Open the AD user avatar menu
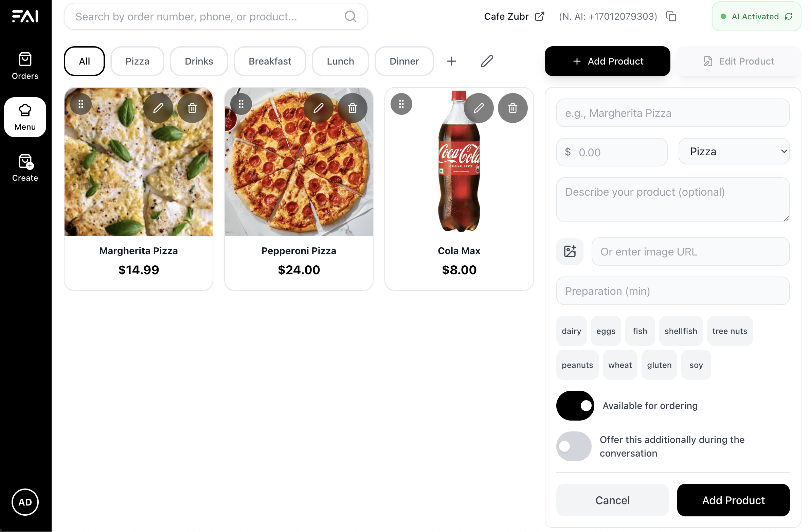This screenshot has height=532, width=811. tap(25, 502)
